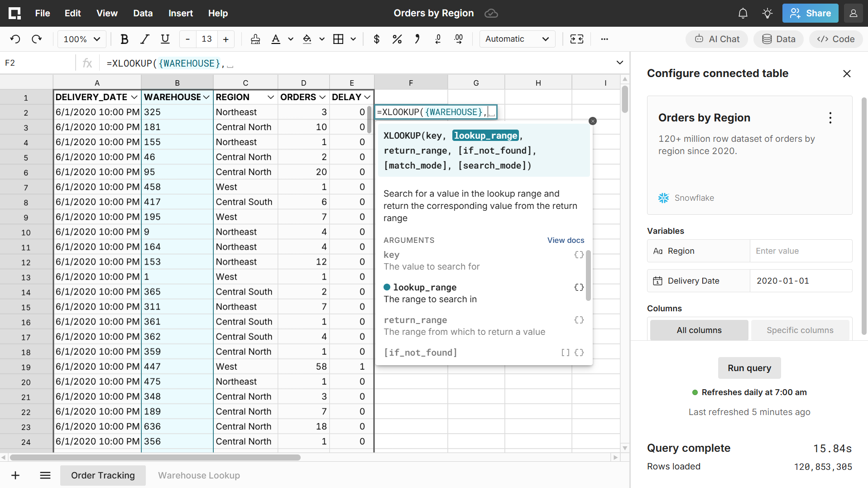Click the borders icon
Screen dimensions: 868x488
tap(338, 39)
